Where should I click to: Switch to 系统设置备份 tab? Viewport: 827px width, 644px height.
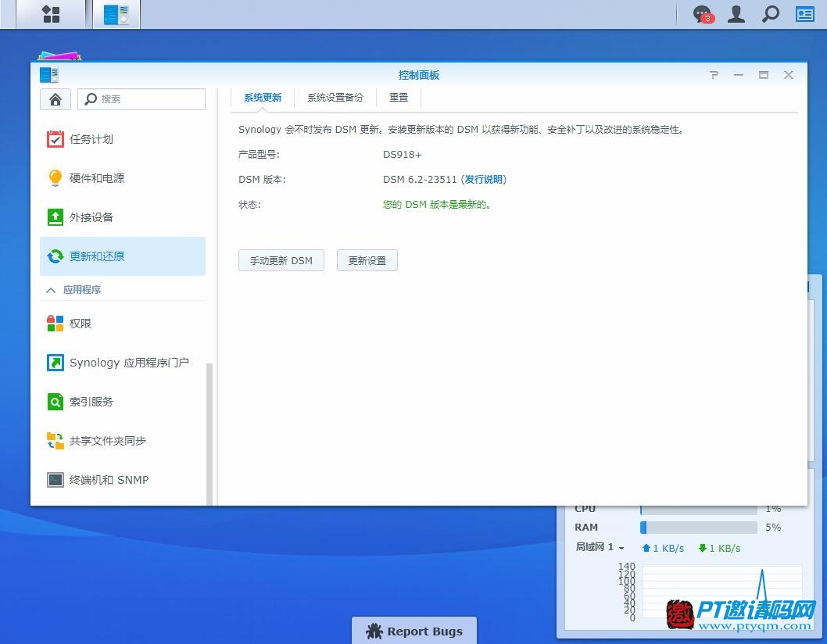[335, 98]
